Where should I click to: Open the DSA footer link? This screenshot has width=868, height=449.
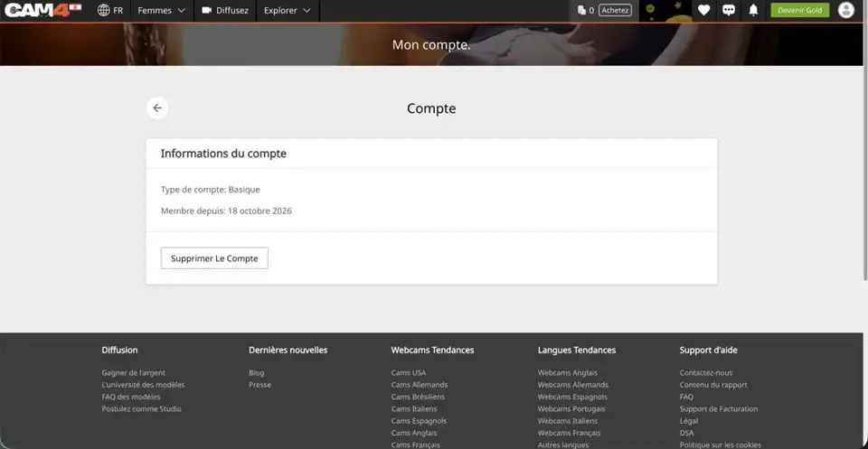coord(686,433)
